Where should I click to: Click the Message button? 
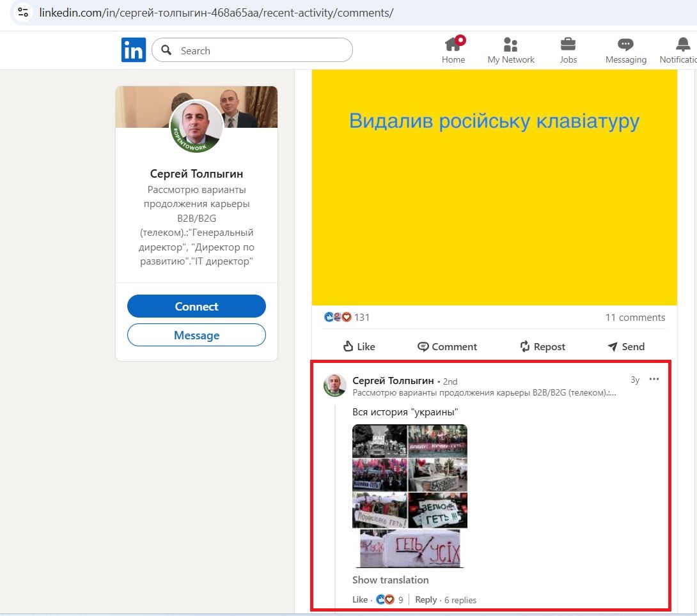coord(196,335)
